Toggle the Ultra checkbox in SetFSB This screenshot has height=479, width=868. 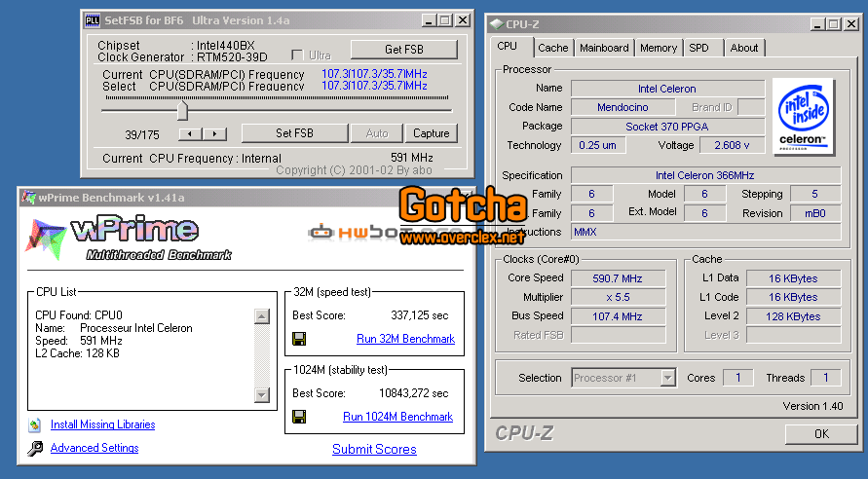tap(297, 55)
